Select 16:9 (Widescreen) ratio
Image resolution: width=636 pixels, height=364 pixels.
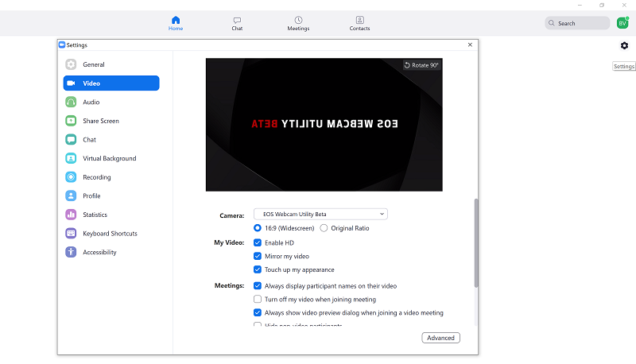click(x=257, y=228)
